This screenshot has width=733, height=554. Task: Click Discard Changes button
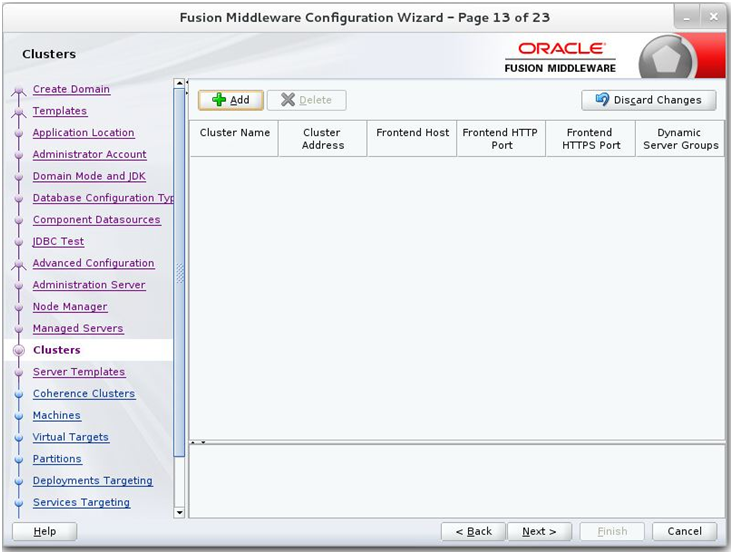tap(648, 100)
